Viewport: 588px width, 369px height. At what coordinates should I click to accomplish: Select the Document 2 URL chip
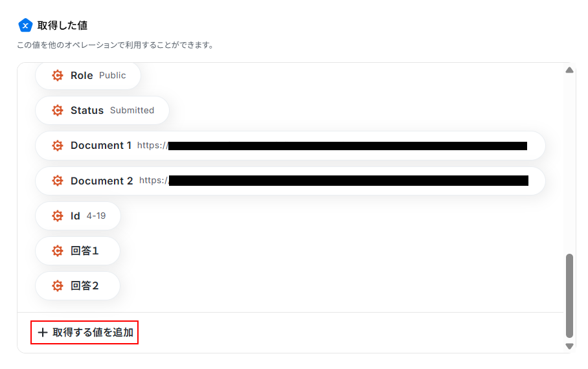[290, 181]
